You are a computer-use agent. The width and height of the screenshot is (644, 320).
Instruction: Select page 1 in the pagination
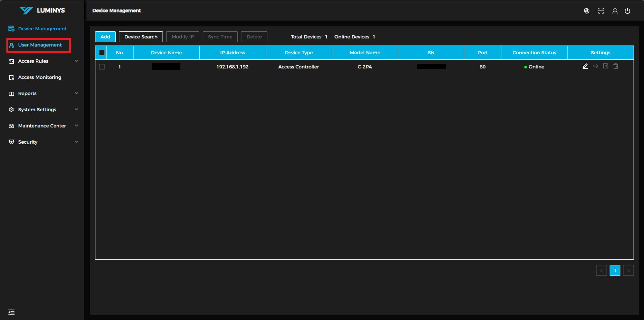pos(615,270)
